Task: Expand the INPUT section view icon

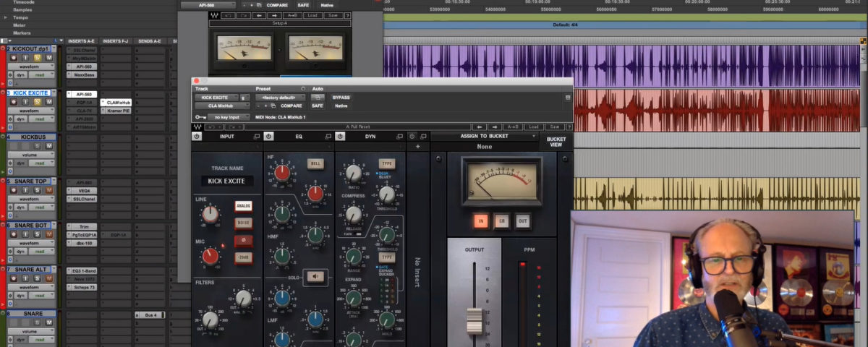Action: (x=257, y=136)
